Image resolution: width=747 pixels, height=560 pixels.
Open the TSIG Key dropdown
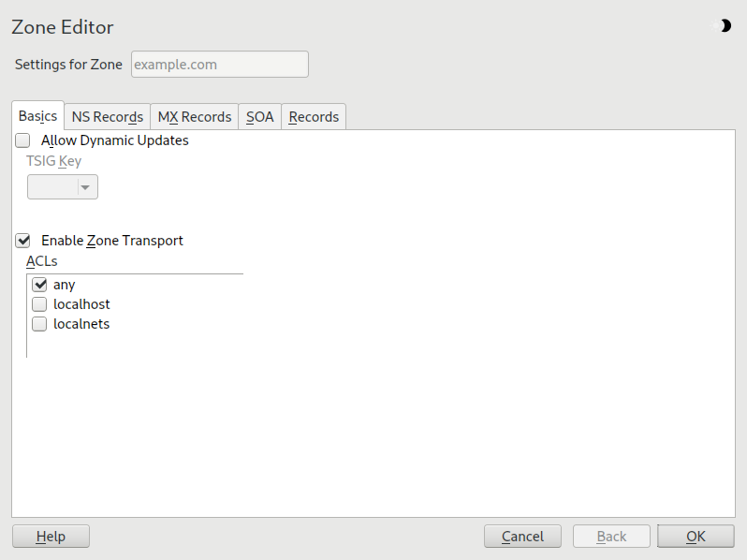pos(63,187)
